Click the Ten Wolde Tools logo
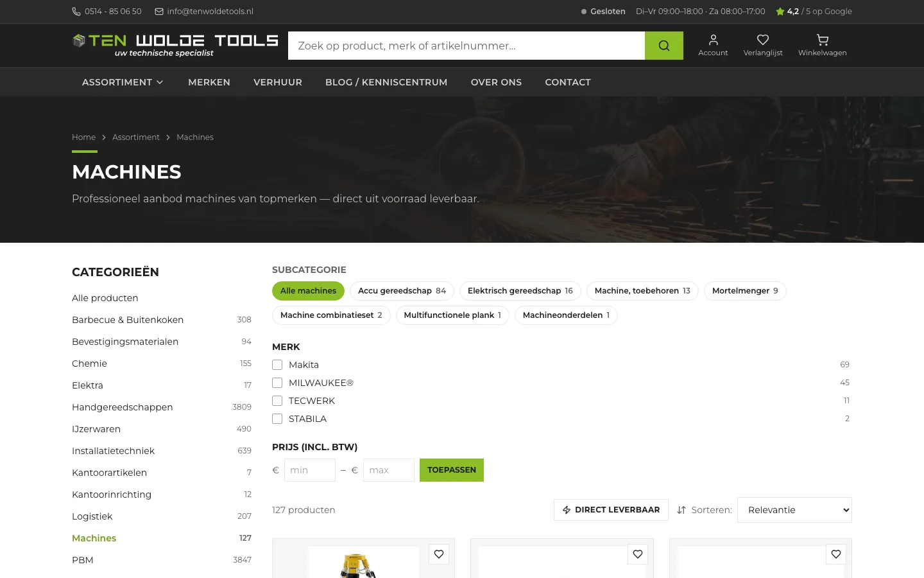This screenshot has height=578, width=924. [x=175, y=46]
